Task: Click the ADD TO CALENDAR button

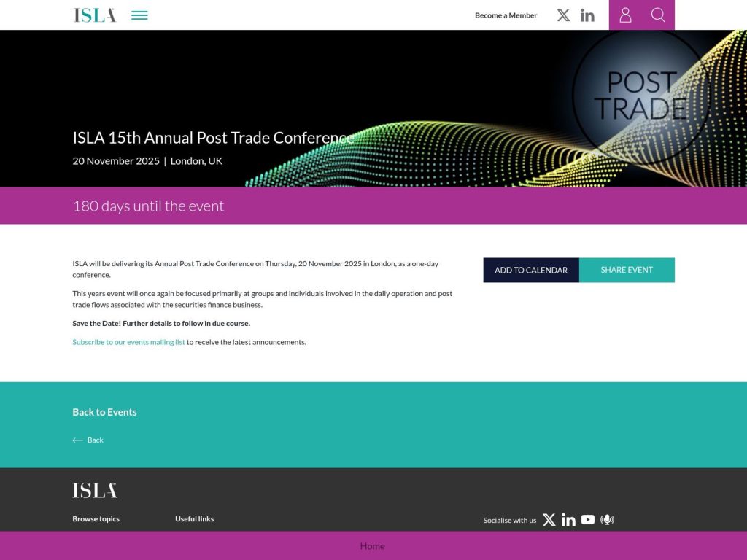Action: tap(531, 270)
